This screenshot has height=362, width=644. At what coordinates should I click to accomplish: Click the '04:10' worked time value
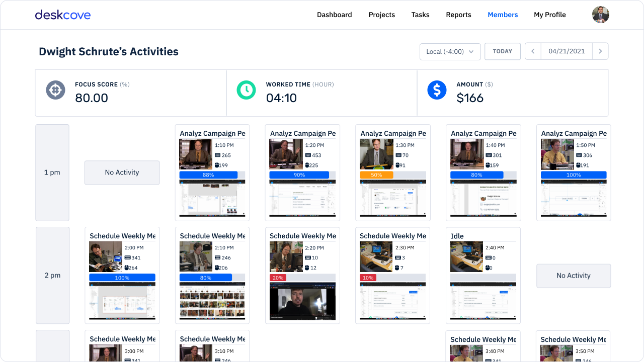281,98
